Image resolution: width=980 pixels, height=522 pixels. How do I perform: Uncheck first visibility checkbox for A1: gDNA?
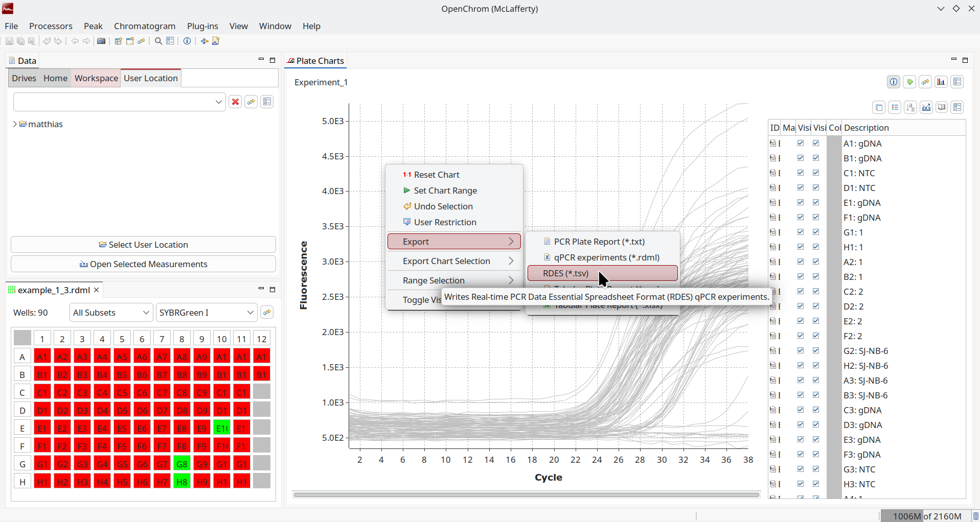(801, 144)
